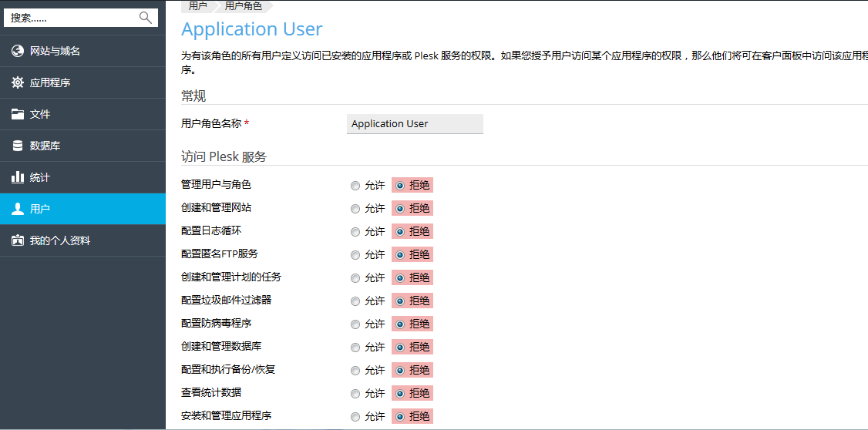Viewport: 868px width, 430px height.
Task: Click the folder icon for 文件
Action: [x=18, y=114]
